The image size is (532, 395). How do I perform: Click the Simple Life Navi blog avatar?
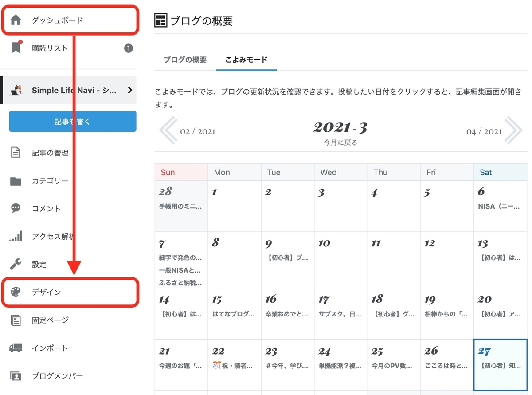(17, 90)
